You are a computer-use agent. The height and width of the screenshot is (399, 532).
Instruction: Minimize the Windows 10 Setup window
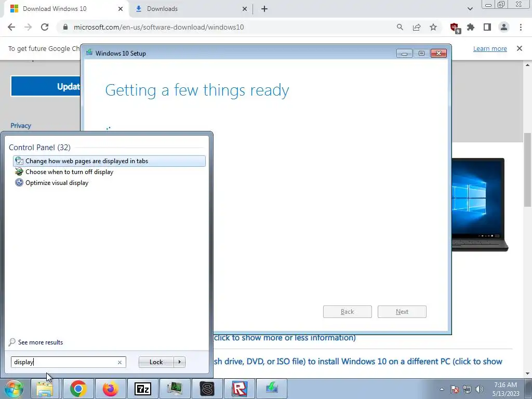[404, 54]
